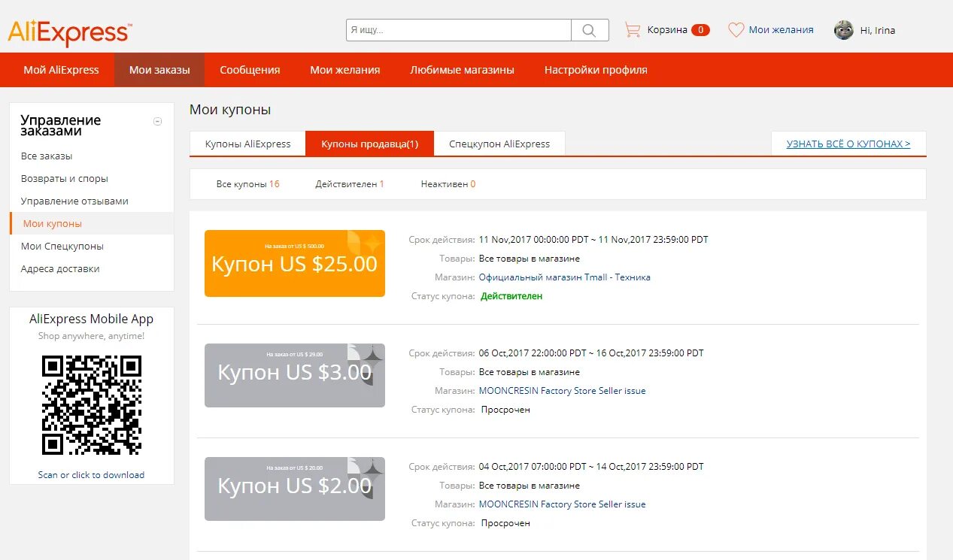Click the 11 Nov,2017 validity dates
The height and width of the screenshot is (560, 953).
[593, 240]
